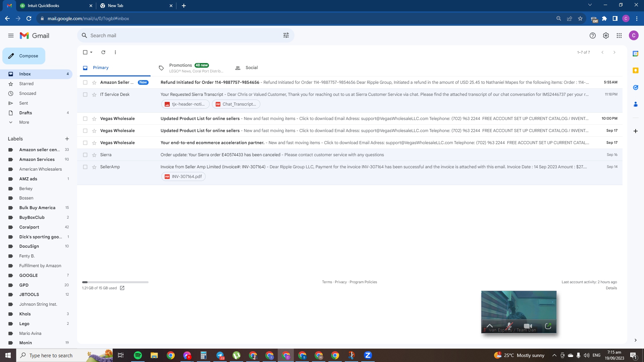
Task: Click the search options filter icon
Action: [286, 36]
